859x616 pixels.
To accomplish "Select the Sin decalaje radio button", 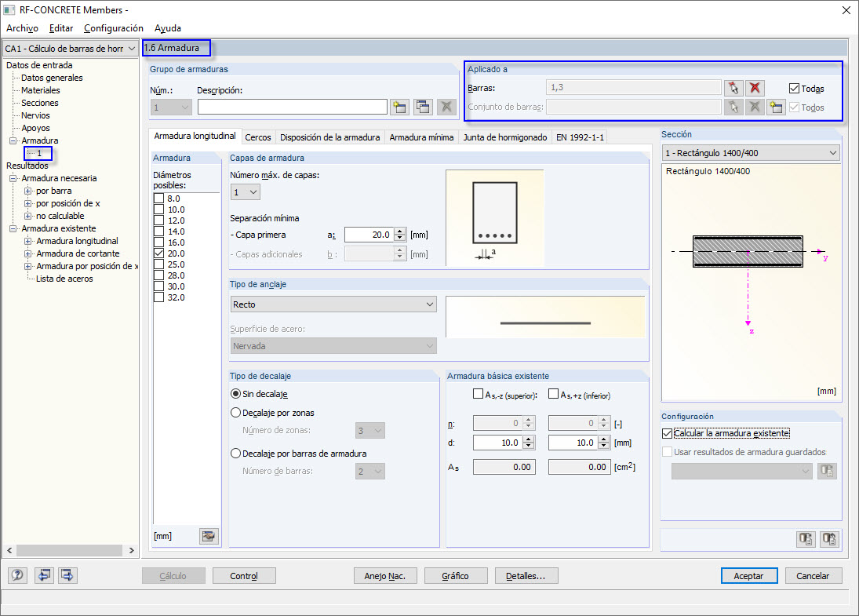I will (235, 393).
